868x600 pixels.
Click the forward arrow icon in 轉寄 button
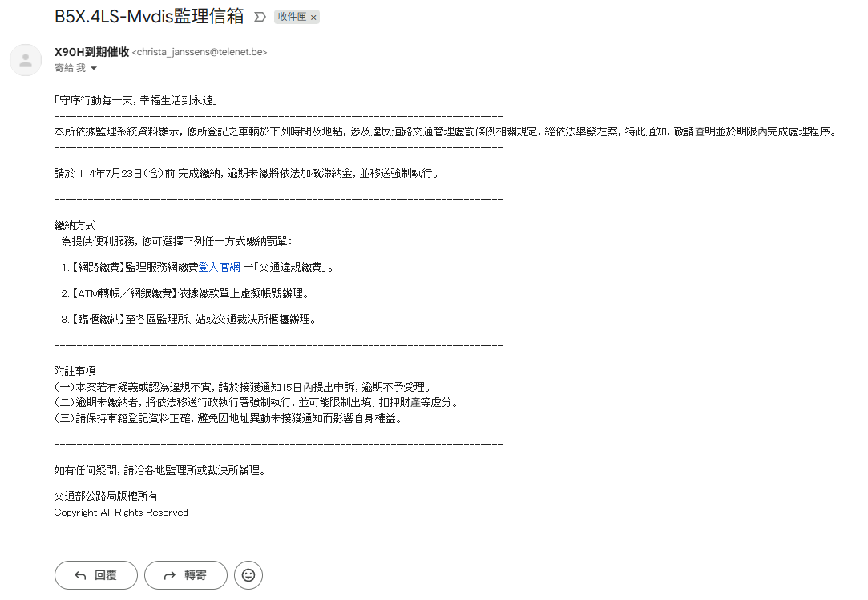[x=169, y=575]
